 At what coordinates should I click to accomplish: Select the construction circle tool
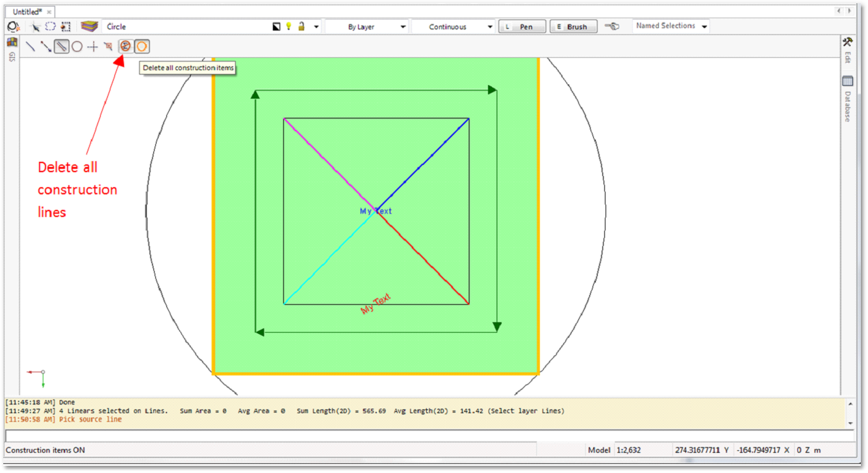[77, 47]
